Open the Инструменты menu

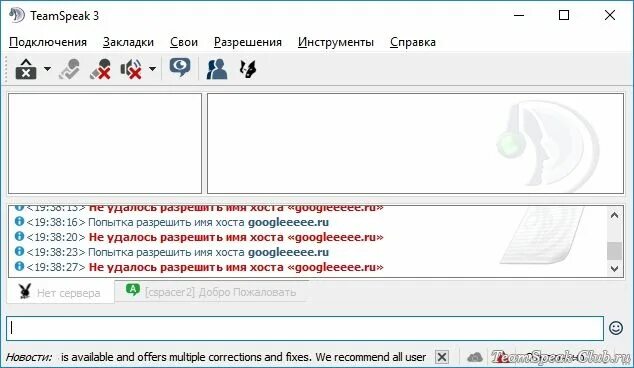[336, 42]
